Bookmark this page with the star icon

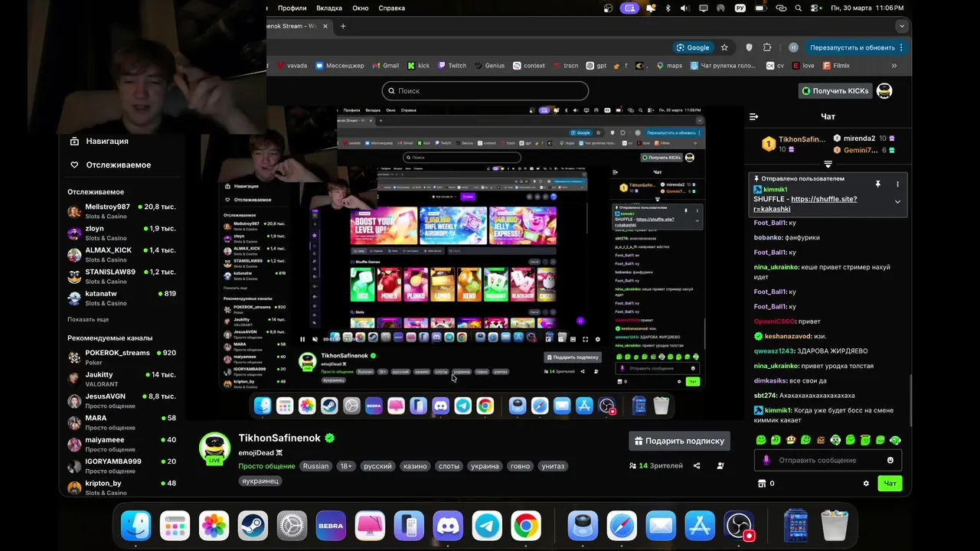pyautogui.click(x=724, y=47)
